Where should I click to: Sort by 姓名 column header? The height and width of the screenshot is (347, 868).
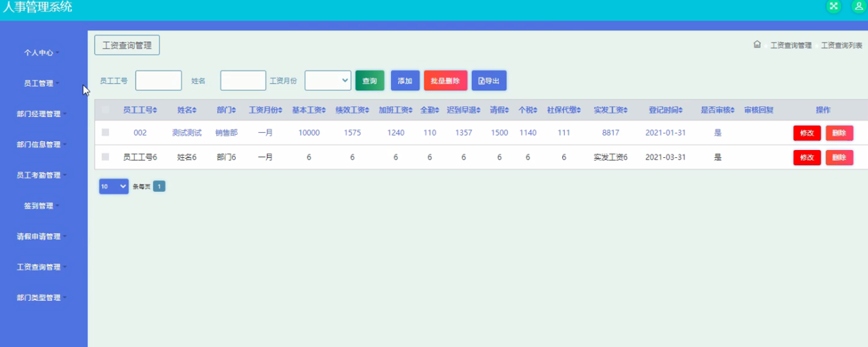coord(187,110)
